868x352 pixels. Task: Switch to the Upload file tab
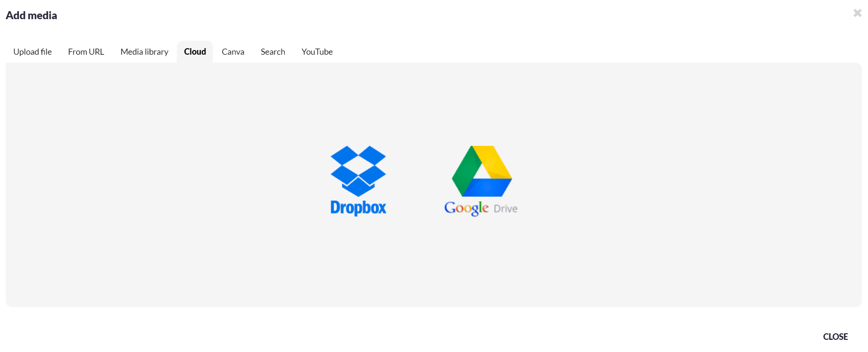click(x=33, y=52)
